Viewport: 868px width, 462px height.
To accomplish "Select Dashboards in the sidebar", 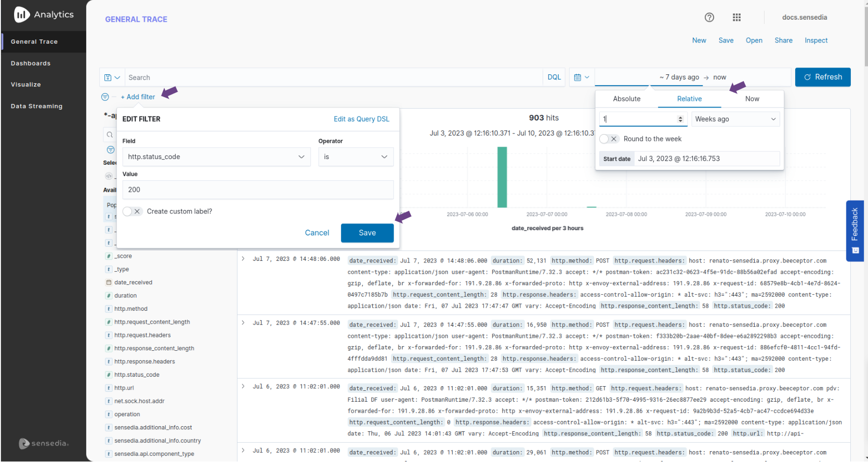I will (31, 63).
